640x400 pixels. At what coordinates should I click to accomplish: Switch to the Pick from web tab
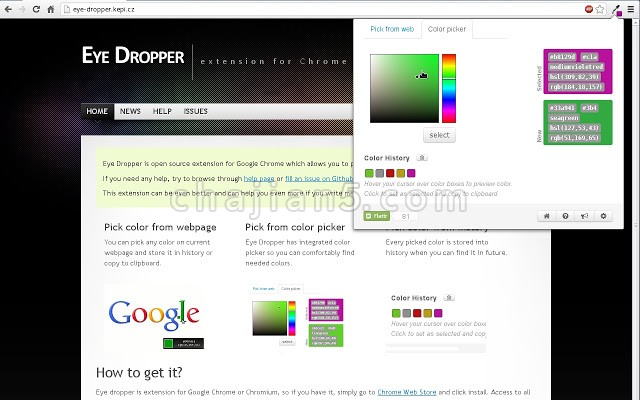point(392,29)
